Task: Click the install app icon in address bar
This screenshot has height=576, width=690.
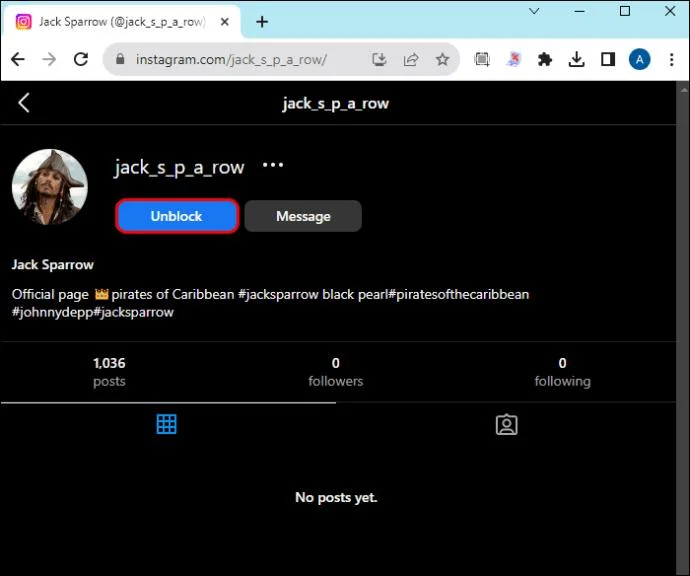Action: click(379, 59)
